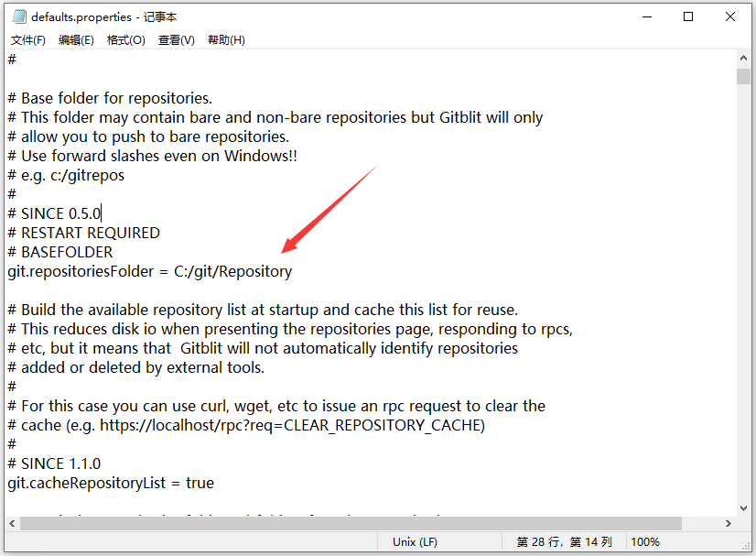Click the Unix (LF) status bar indicator

[x=415, y=542]
